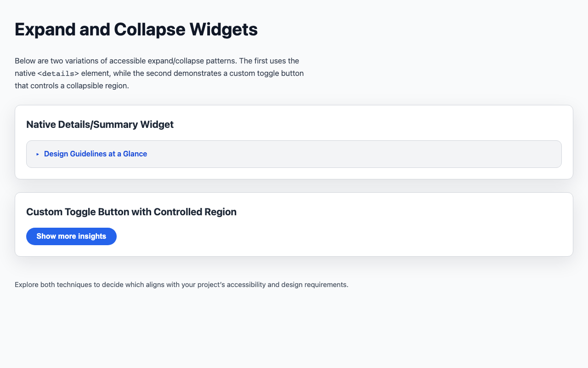Expand Design Guidelines at a Glance summary
Image resolution: width=588 pixels, height=368 pixels.
tap(95, 154)
